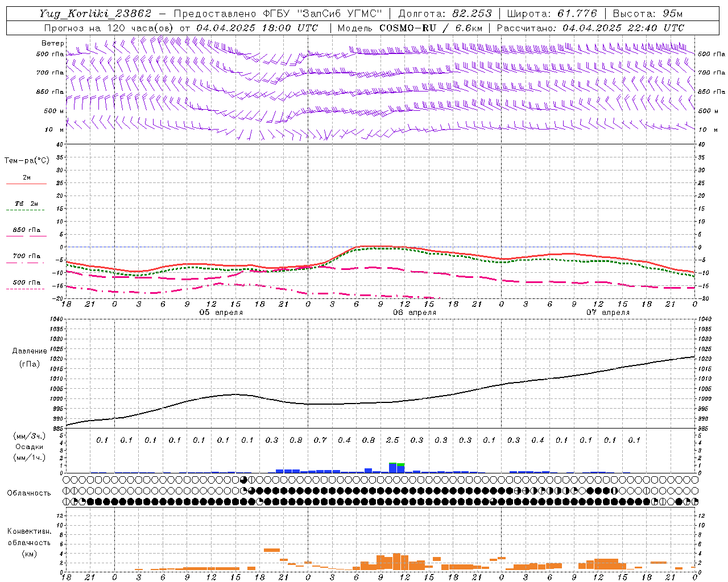Click the 500 гПа temperature legend entry
This screenshot has height=582, width=728.
pyautogui.click(x=27, y=282)
